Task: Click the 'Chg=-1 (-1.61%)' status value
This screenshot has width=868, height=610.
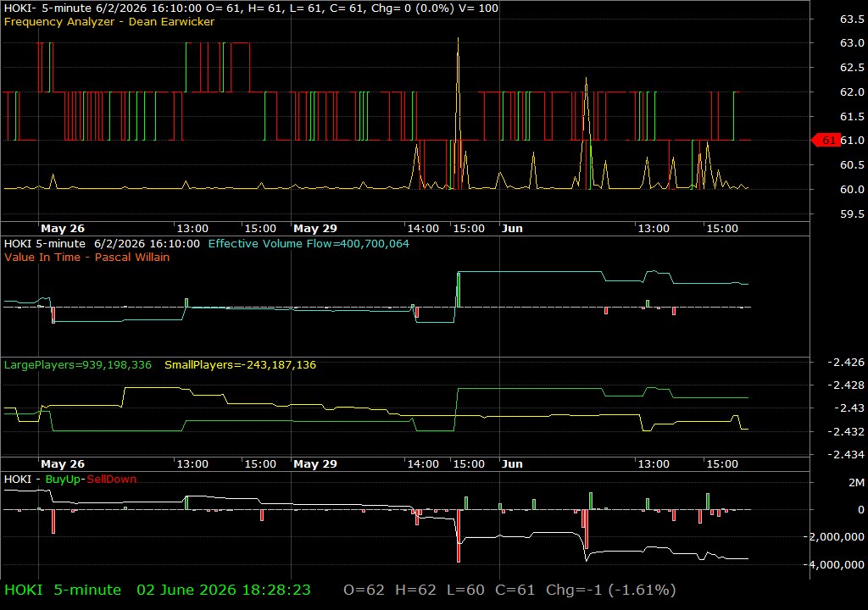Action: click(610, 590)
